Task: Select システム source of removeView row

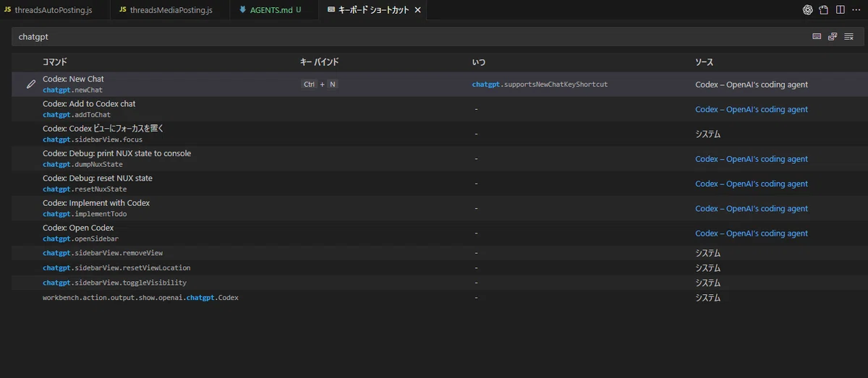Action: pyautogui.click(x=707, y=253)
